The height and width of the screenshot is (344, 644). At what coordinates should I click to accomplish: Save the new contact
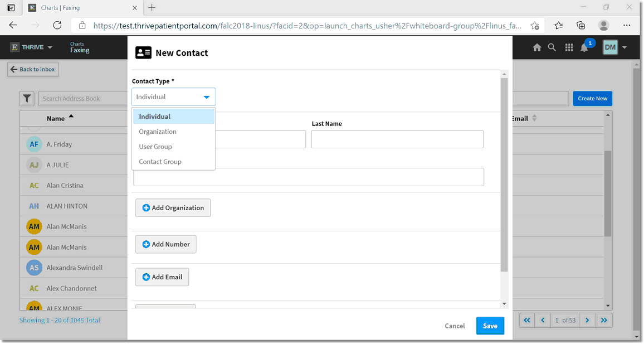tap(490, 326)
